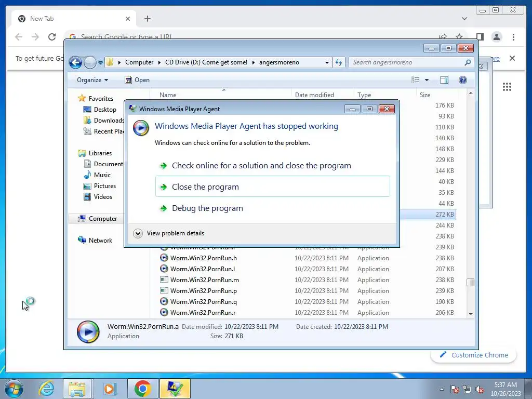The image size is (532, 399).
Task: Click Customize Chrome button
Action: 474,355
